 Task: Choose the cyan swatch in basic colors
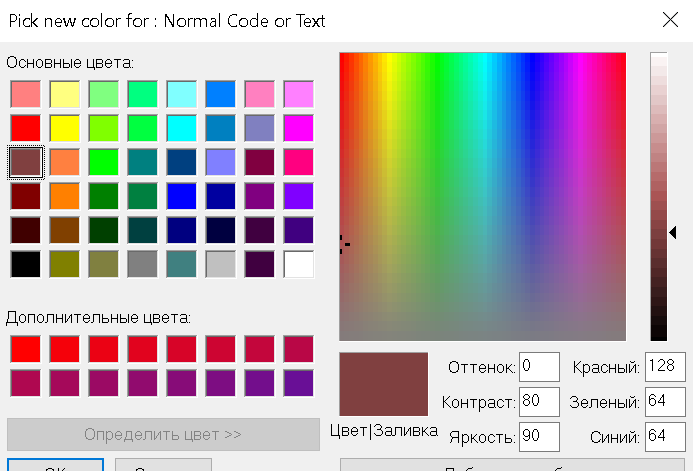pyautogui.click(x=182, y=128)
